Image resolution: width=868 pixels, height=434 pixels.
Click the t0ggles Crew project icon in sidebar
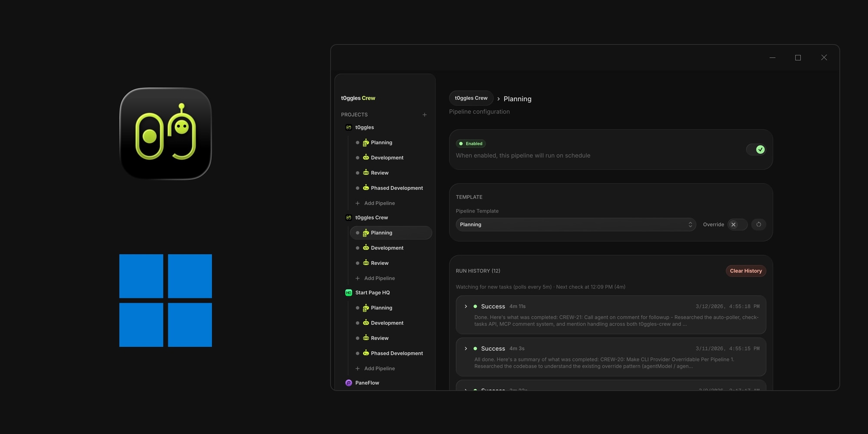coord(349,217)
